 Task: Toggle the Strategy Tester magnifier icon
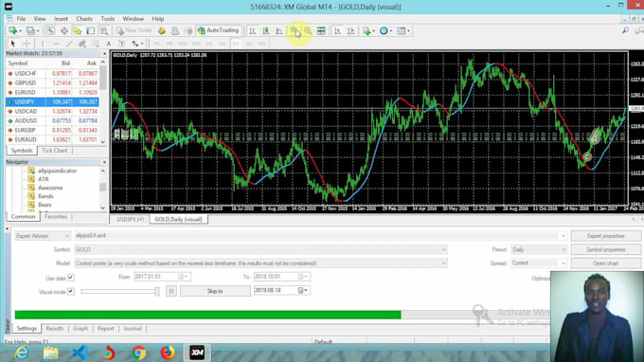[104, 31]
